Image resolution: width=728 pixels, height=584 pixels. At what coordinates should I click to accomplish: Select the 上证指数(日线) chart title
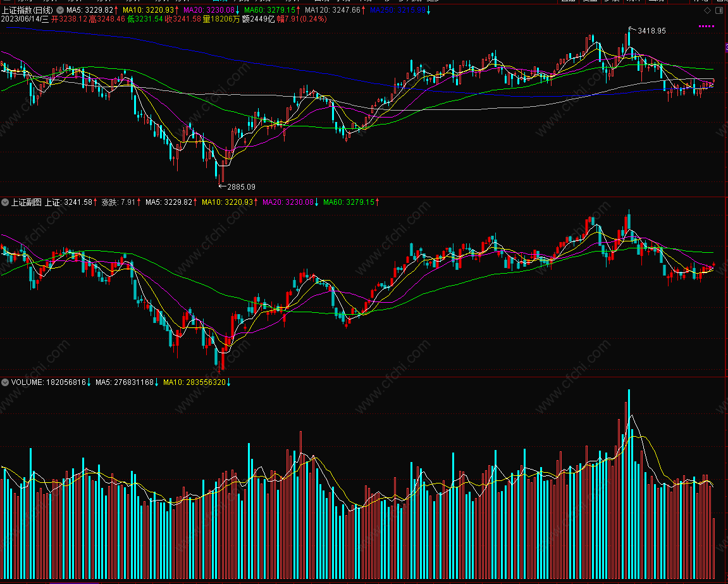click(x=28, y=9)
